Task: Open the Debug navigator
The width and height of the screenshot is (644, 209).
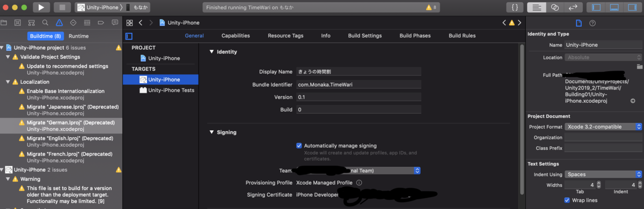Action: click(87, 23)
